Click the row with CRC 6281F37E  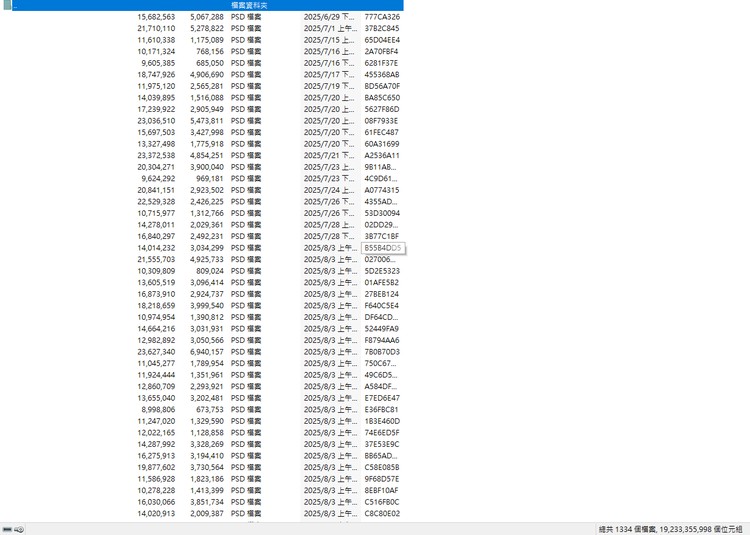[381, 63]
